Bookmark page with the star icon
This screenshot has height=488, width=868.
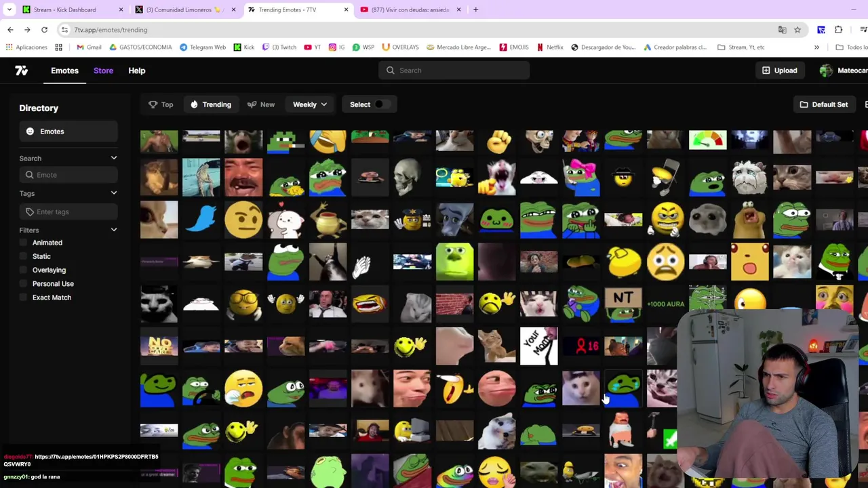(797, 30)
